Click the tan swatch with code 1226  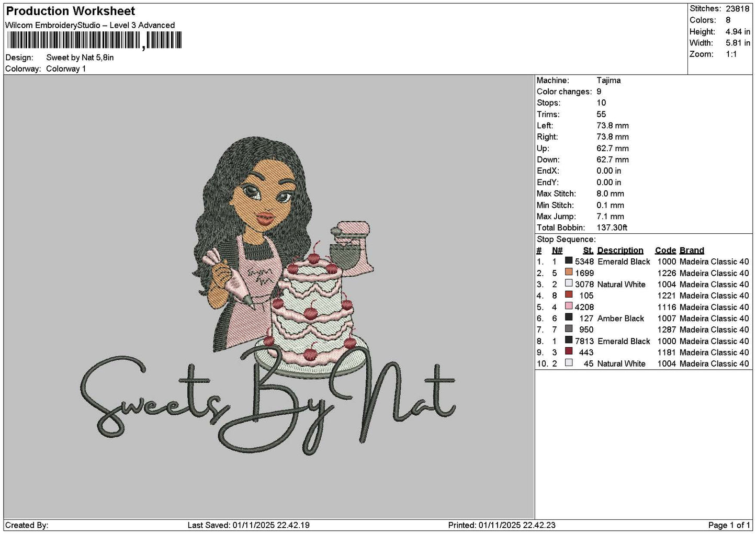(569, 272)
